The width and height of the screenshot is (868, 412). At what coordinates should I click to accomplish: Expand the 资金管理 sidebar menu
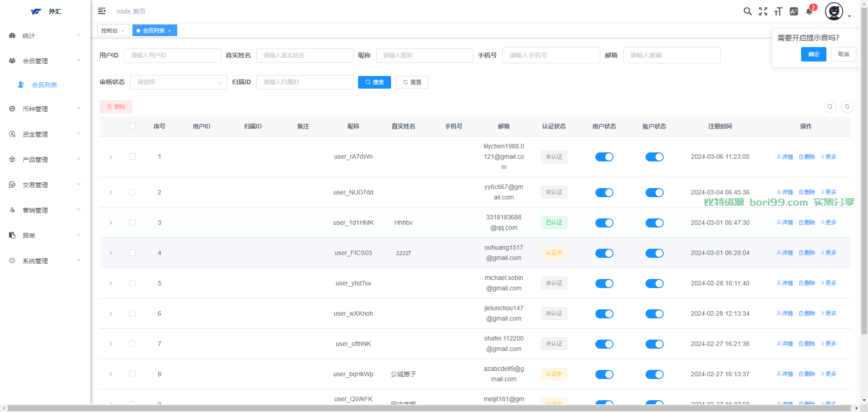(45, 134)
